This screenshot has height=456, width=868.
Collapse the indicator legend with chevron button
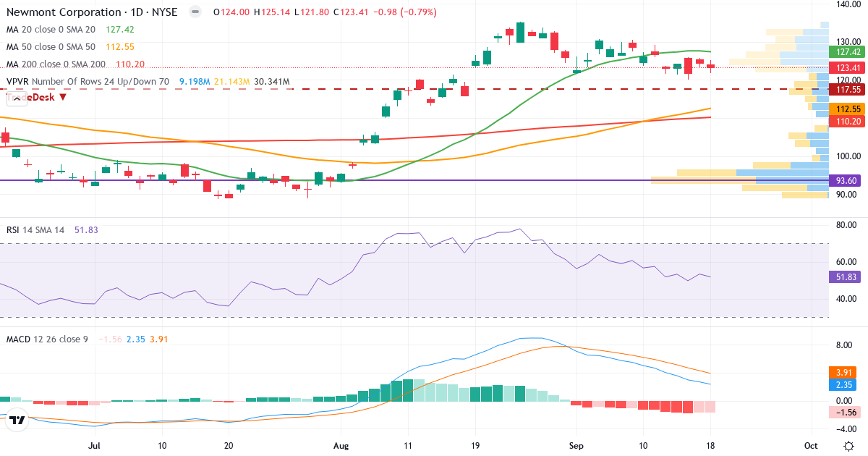click(16, 99)
